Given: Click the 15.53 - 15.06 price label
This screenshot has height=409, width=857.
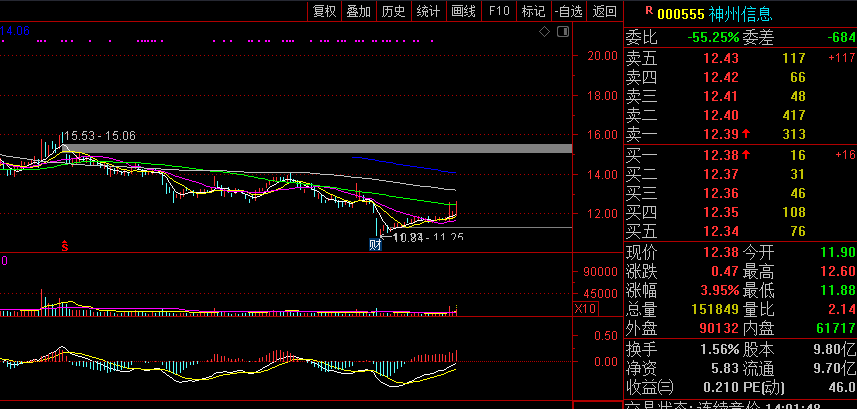Looking at the screenshot, I should point(99,136).
